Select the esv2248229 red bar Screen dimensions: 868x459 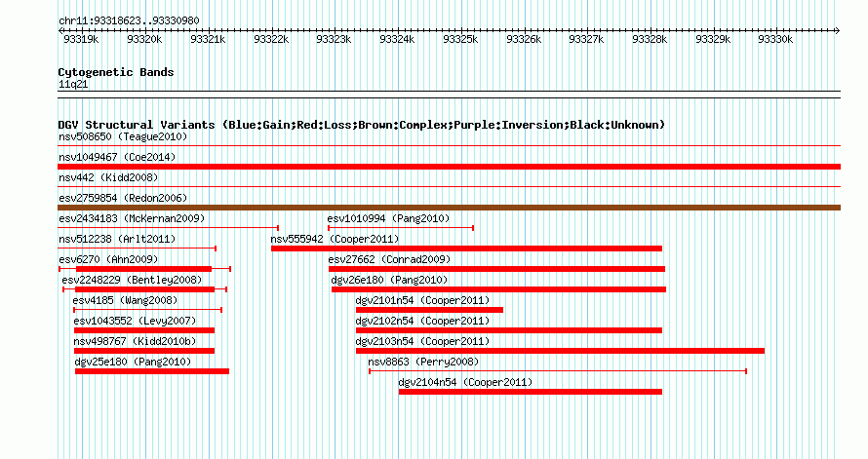[144, 289]
